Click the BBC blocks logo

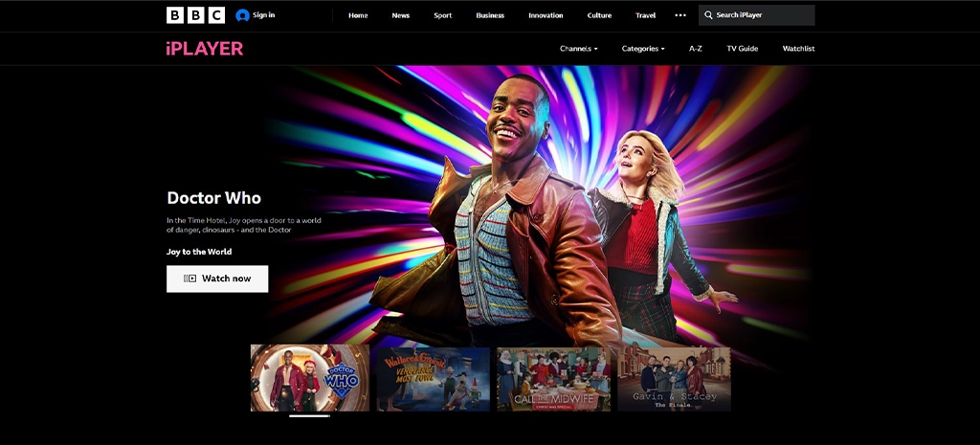coord(195,15)
